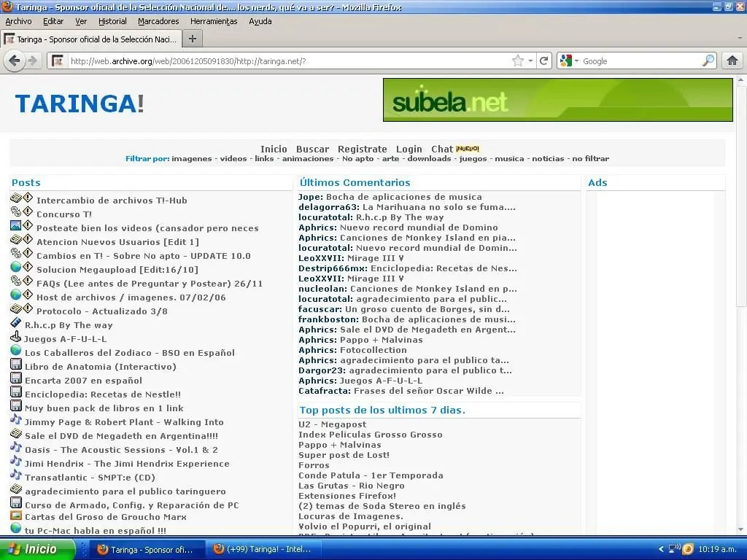Click the TARINGA! logo

click(80, 104)
